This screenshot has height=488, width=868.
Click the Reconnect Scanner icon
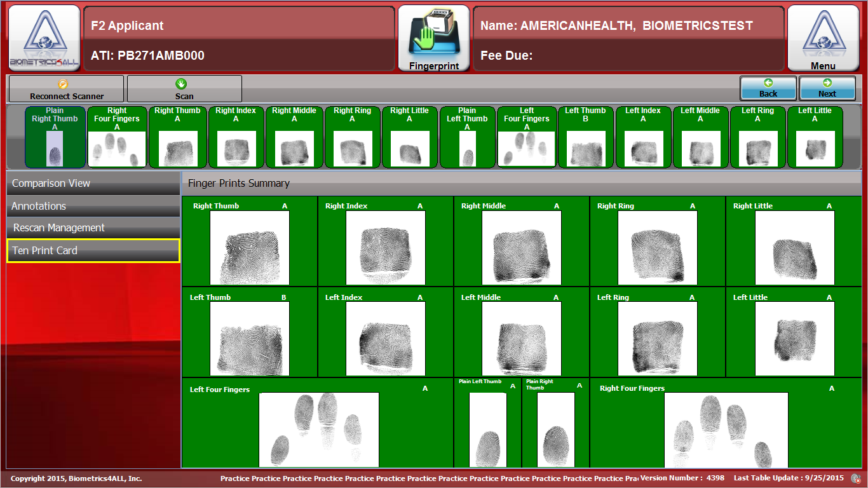click(x=66, y=88)
